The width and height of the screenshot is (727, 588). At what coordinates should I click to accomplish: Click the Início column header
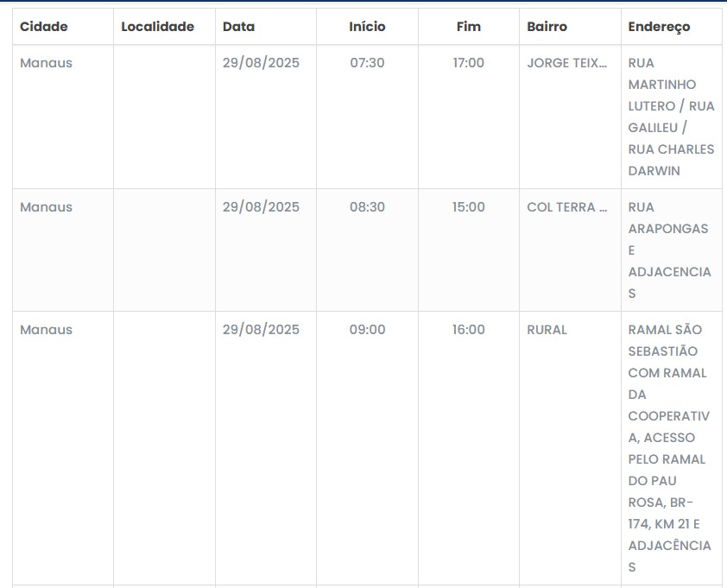[367, 27]
